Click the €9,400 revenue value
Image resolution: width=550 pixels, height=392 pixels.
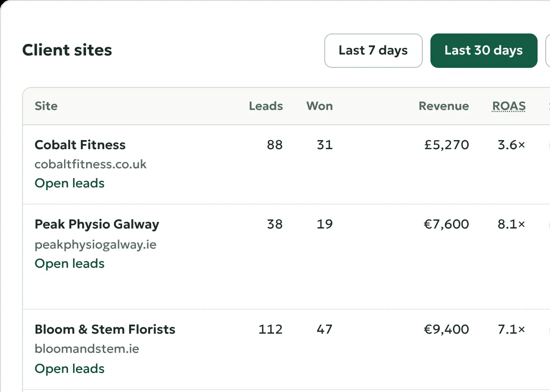tap(446, 329)
